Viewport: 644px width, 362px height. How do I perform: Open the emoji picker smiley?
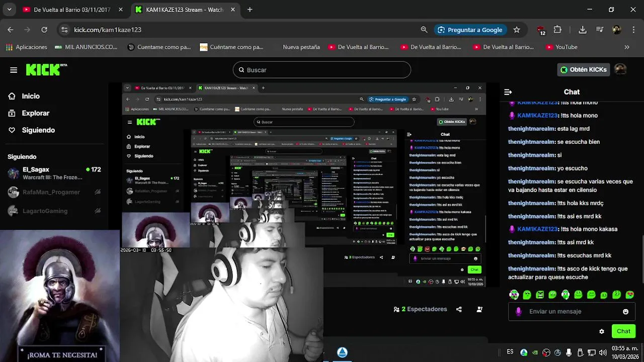point(625,312)
